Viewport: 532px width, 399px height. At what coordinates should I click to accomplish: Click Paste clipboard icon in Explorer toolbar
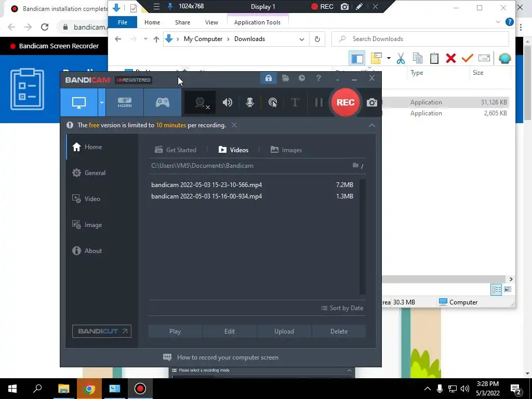coord(434,58)
